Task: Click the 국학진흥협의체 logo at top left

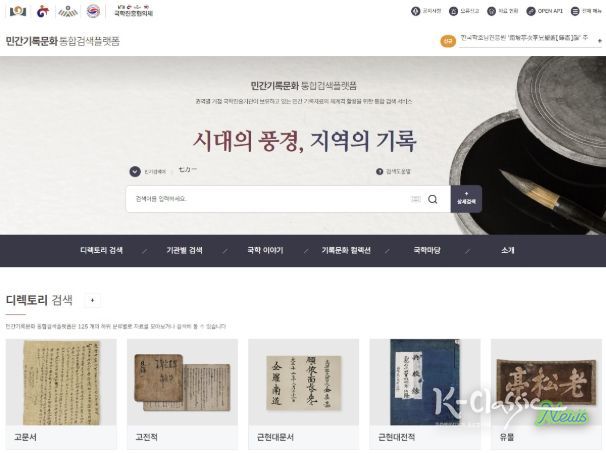Action: tap(133, 11)
